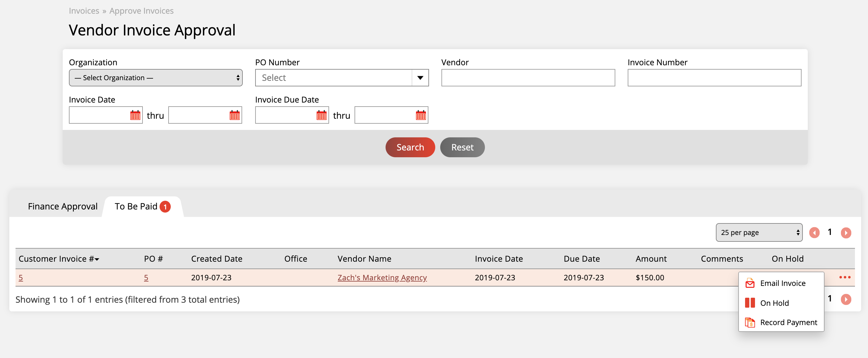Click Approve Invoices breadcrumb
The image size is (868, 358).
coord(141,11)
